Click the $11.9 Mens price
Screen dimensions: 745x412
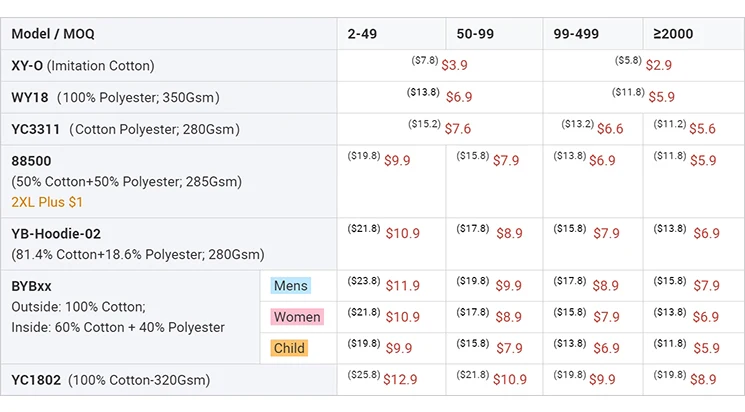(402, 286)
